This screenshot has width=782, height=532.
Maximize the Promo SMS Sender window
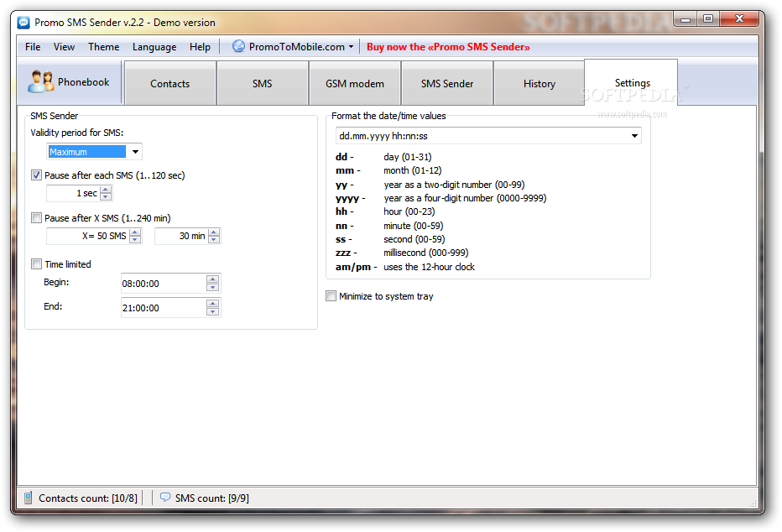click(708, 19)
